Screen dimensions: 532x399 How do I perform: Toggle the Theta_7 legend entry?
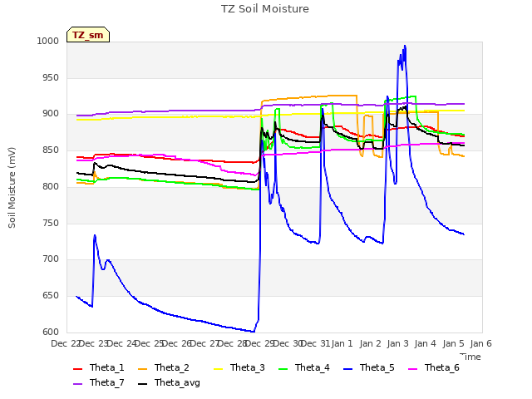point(99,382)
